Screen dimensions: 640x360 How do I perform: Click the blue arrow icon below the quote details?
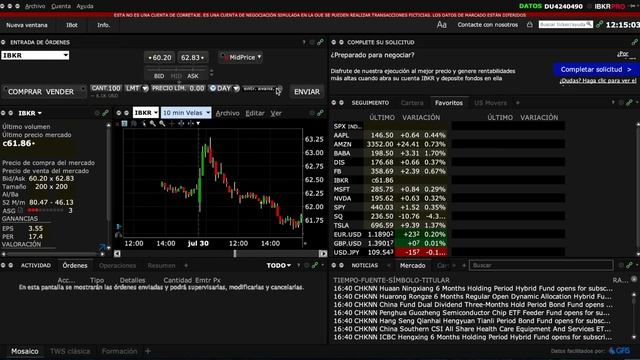tap(102, 247)
